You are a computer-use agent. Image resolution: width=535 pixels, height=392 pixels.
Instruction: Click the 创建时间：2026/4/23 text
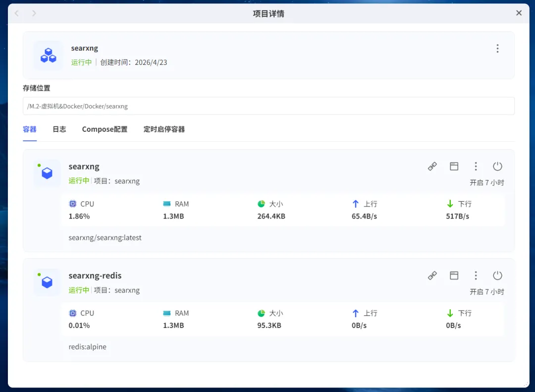tap(134, 62)
